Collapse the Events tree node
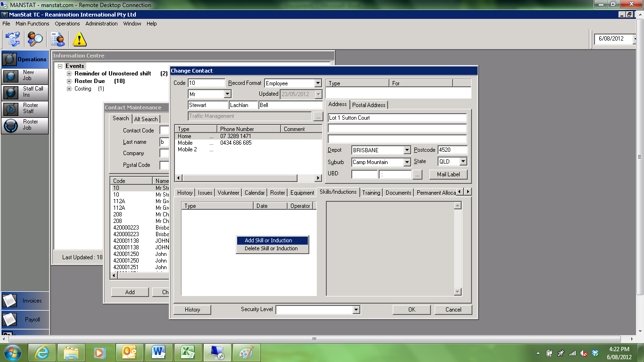644x362 pixels. (x=60, y=66)
